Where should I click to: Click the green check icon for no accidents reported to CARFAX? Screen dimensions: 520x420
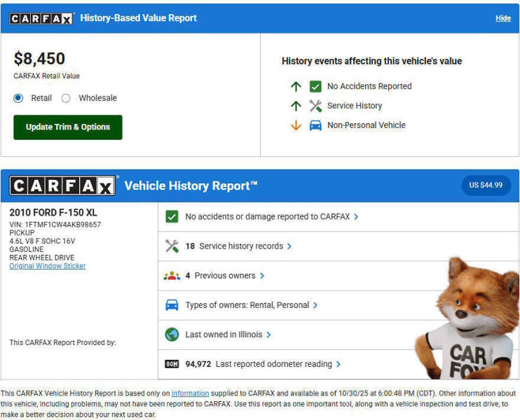pyautogui.click(x=172, y=217)
